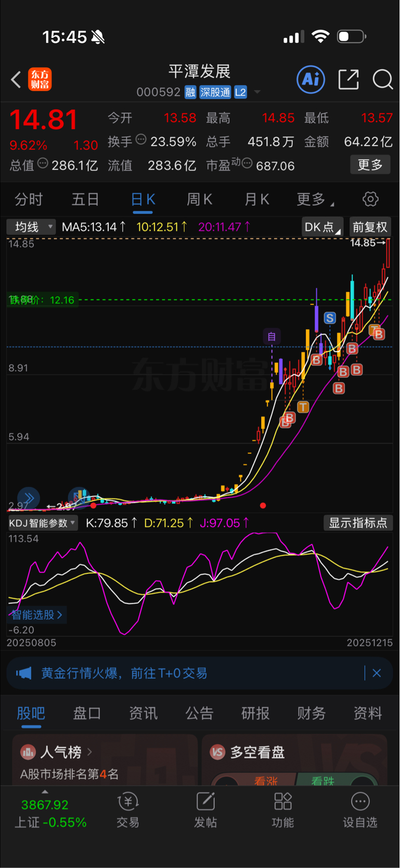Open 智能选股 link
Image resolution: width=400 pixels, height=868 pixels.
point(36,615)
